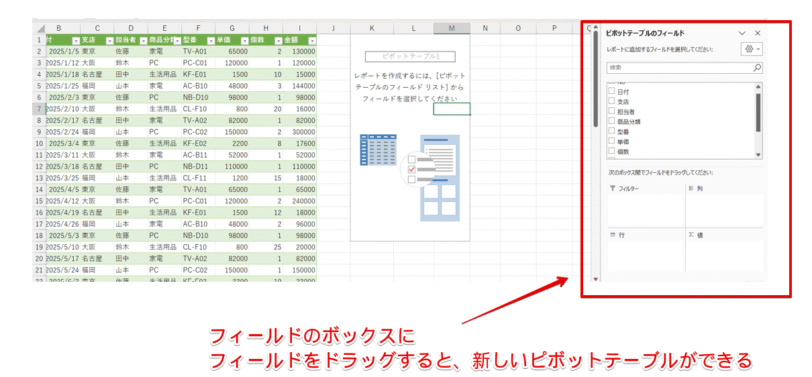Click the 東京 cell in row 2
Viewport: 812px width, 377px height.
click(97, 52)
